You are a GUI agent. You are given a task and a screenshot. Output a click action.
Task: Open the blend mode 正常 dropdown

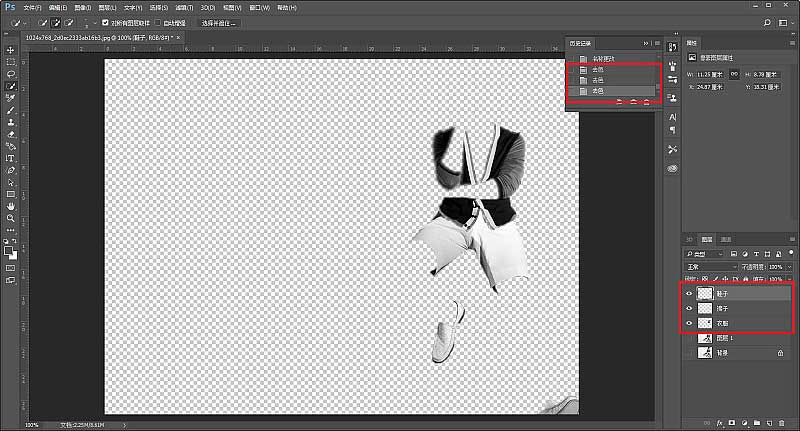coord(710,267)
